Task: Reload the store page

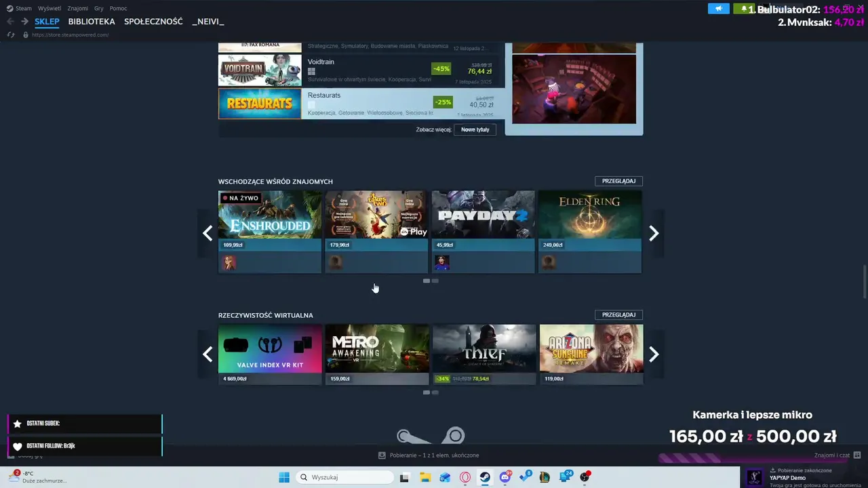Action: (x=11, y=35)
